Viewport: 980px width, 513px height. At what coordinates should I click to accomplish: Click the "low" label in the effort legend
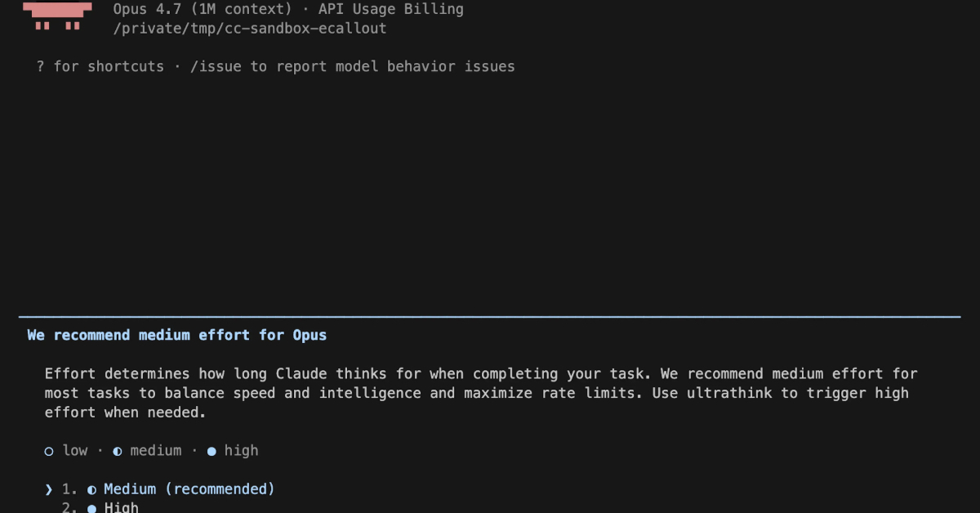[75, 451]
